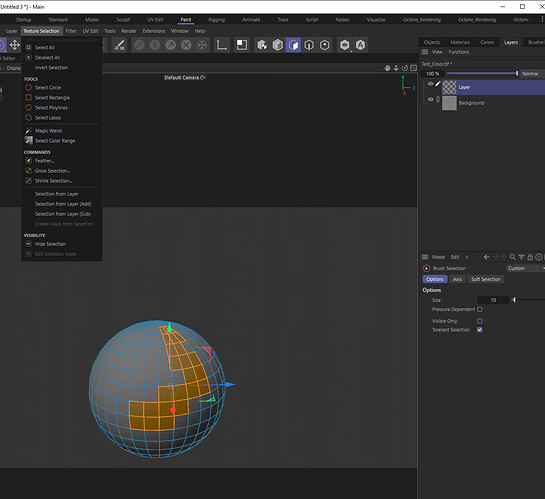
Task: Open the Objects tab
Action: point(432,42)
